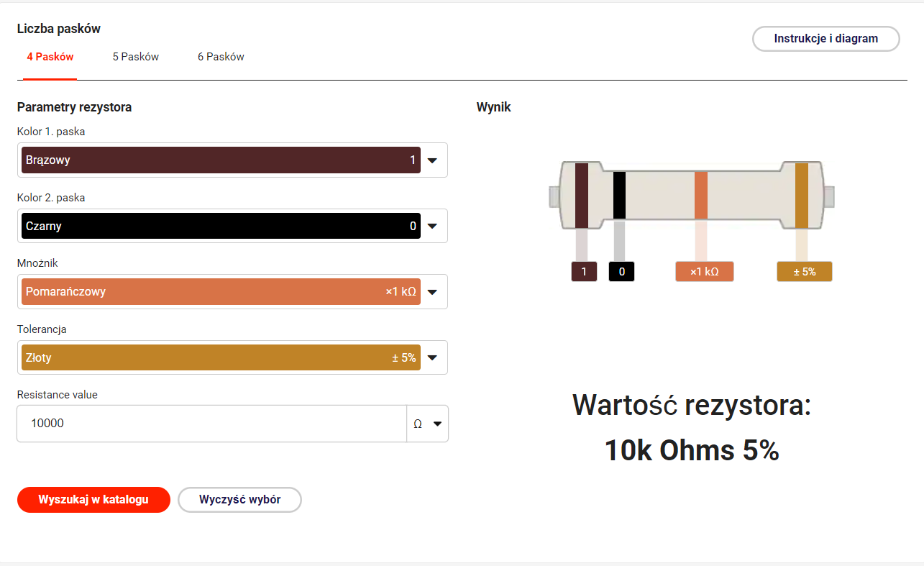Select the Złoty tolerance bar
The image size is (924, 566).
point(221,357)
